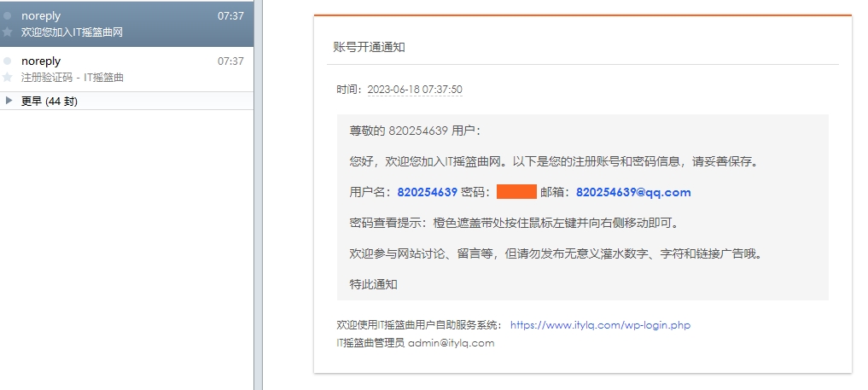Click the orange password cover block

(516, 192)
